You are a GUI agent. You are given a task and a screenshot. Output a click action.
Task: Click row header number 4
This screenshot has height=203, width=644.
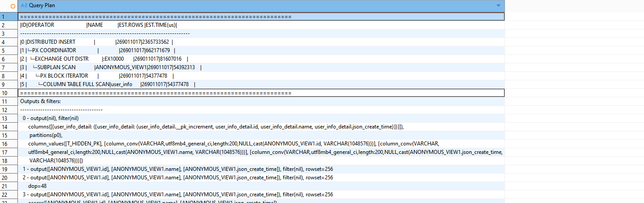(9, 42)
